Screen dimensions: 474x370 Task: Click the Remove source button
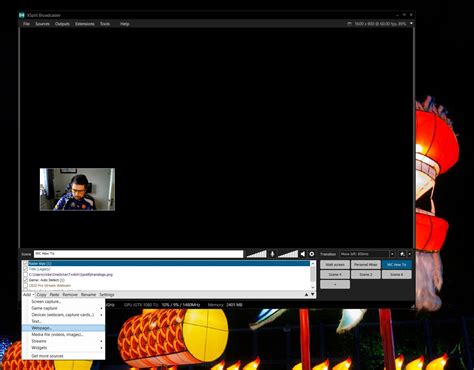(x=70, y=295)
